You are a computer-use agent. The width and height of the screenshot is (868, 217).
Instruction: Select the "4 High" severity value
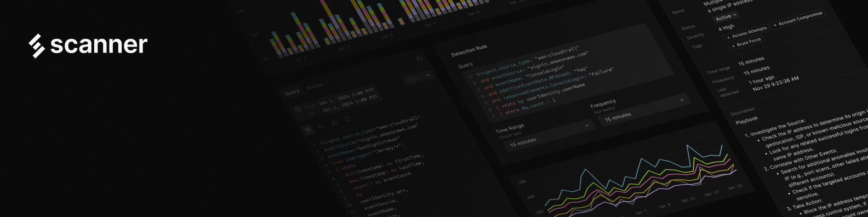coord(726,27)
